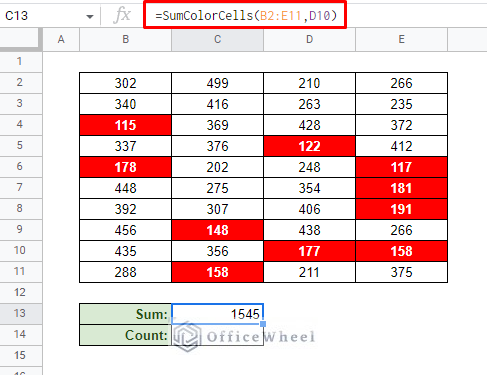The height and width of the screenshot is (375, 487).
Task: Open the Name box dropdown arrow
Action: (x=90, y=16)
